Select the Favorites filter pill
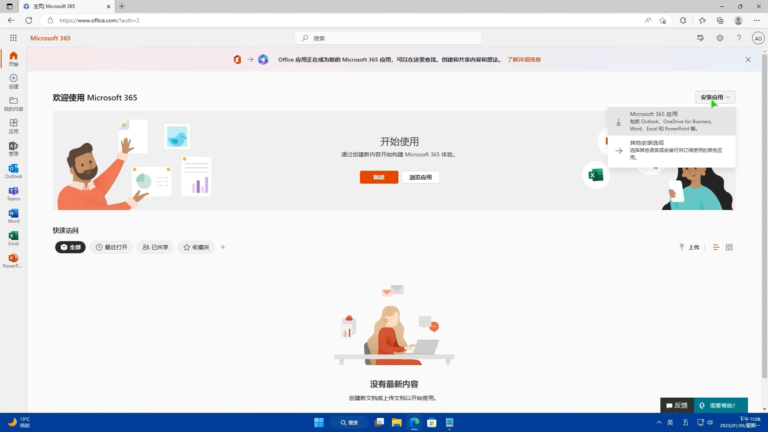This screenshot has height=432, width=768. (196, 247)
